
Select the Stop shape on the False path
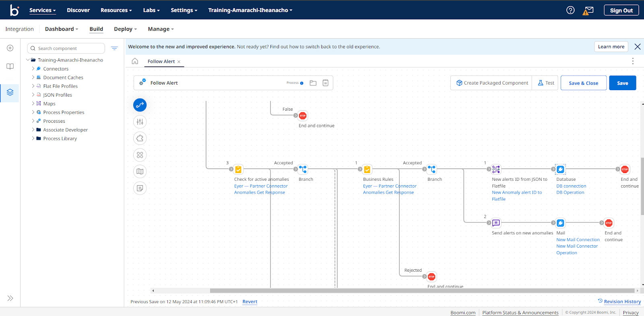pyautogui.click(x=303, y=116)
